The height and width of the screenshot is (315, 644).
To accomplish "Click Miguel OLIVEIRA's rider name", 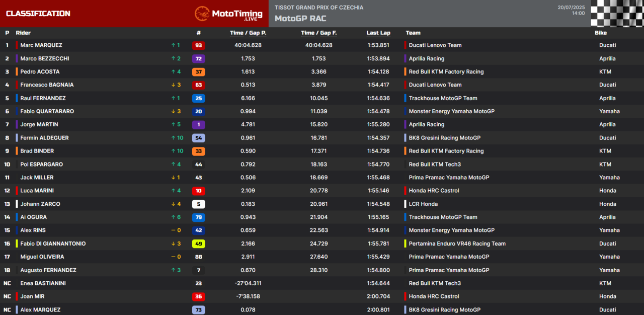I will pyautogui.click(x=42, y=257).
